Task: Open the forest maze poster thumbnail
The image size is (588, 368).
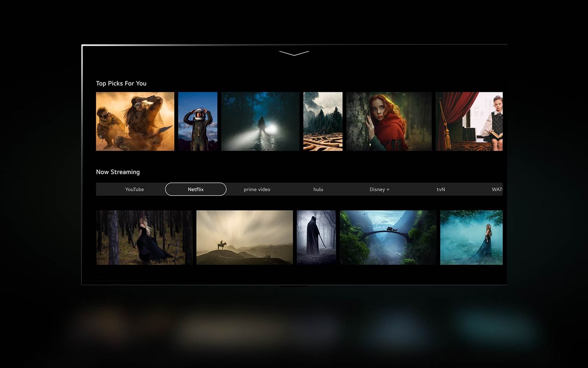Action: (x=323, y=121)
